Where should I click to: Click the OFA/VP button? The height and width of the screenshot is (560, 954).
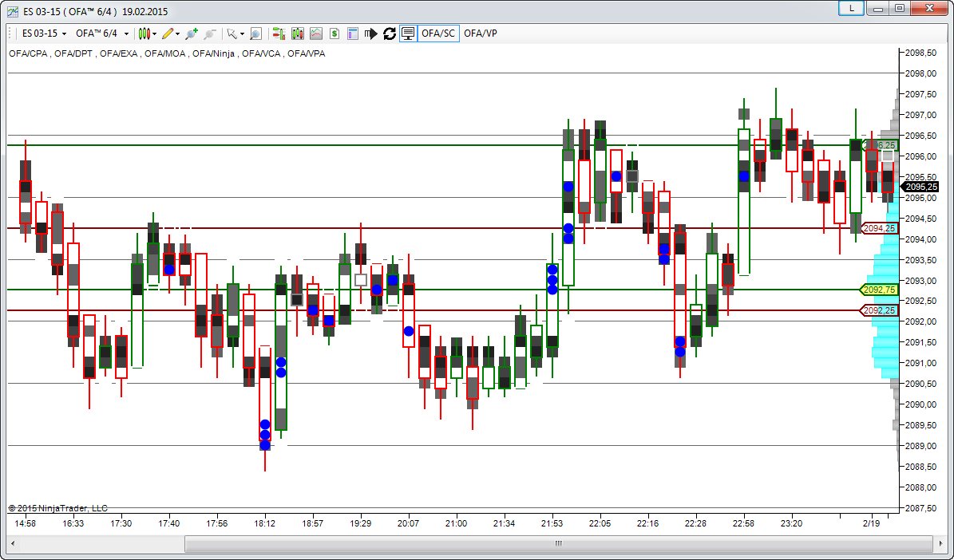(481, 34)
